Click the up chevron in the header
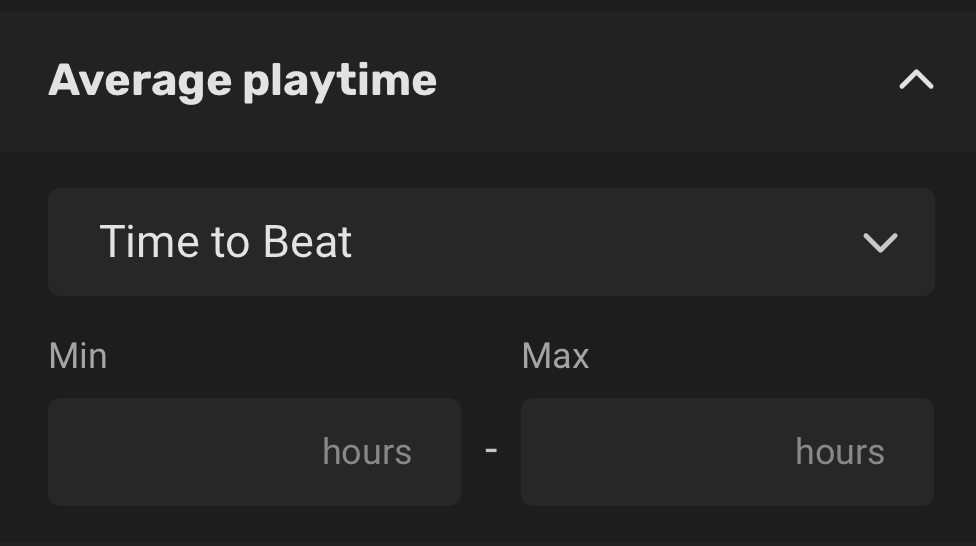976x546 pixels. pyautogui.click(x=915, y=80)
